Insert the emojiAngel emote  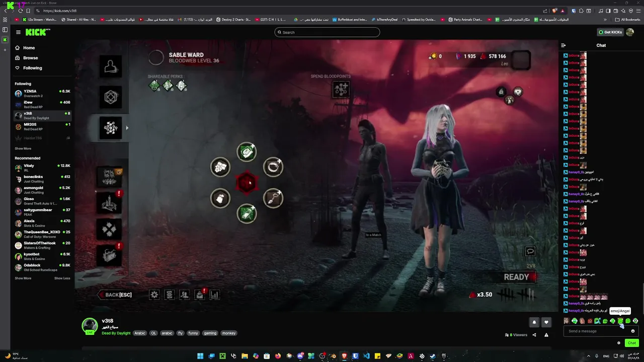[x=620, y=321]
